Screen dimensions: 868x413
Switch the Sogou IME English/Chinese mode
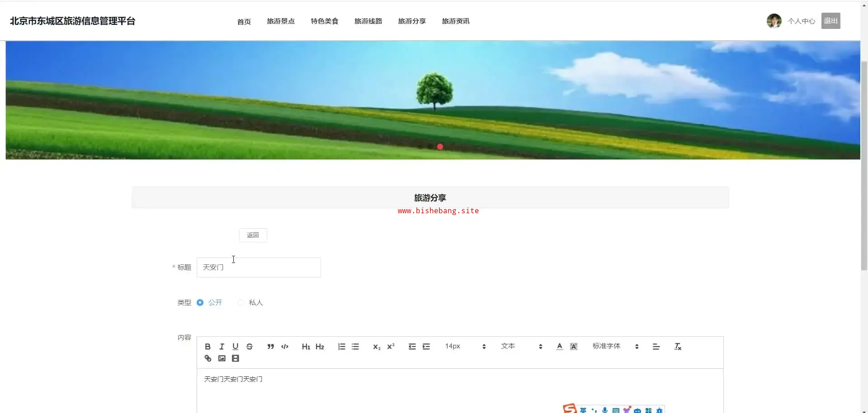tap(583, 410)
